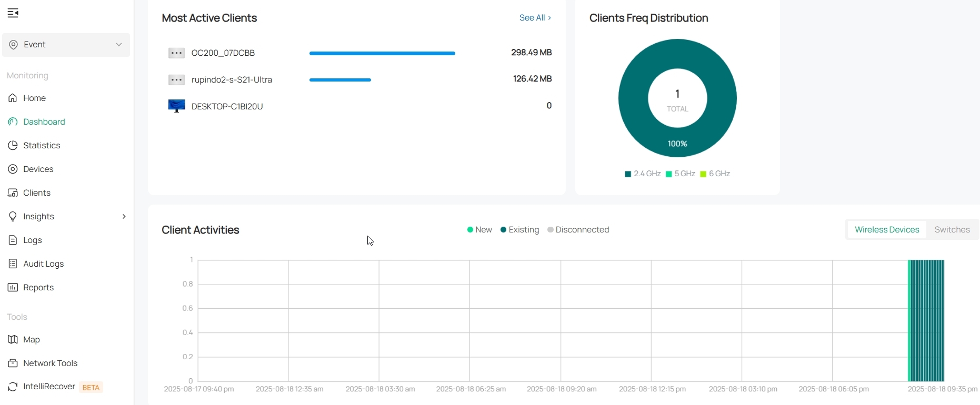Click the Clients icon in sidebar
This screenshot has width=980, height=405.
(x=13, y=193)
